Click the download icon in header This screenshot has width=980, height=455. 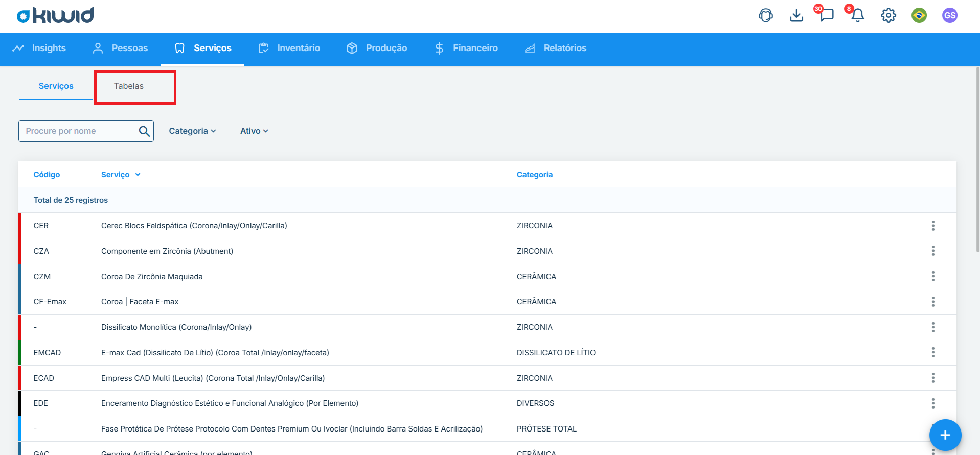[x=796, y=15]
